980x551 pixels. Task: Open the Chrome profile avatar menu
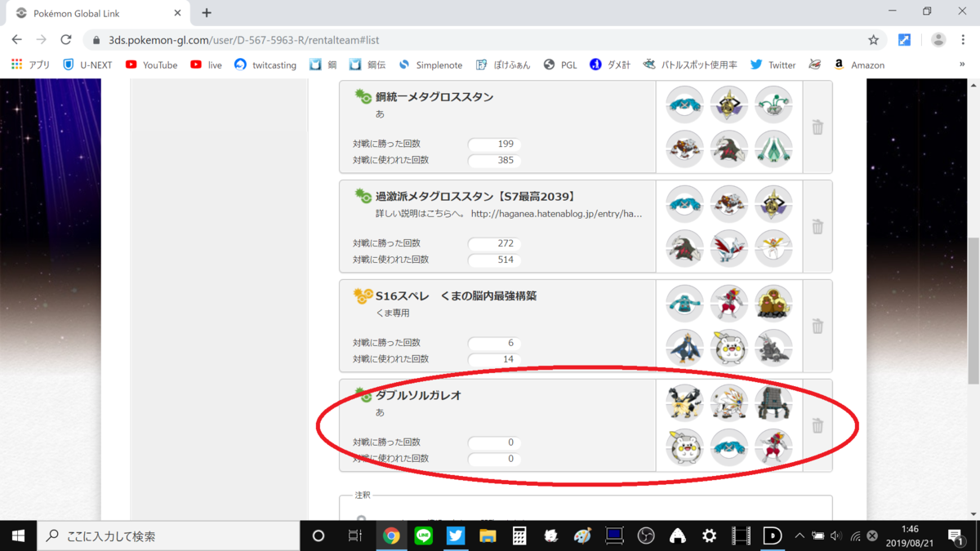pos(938,39)
